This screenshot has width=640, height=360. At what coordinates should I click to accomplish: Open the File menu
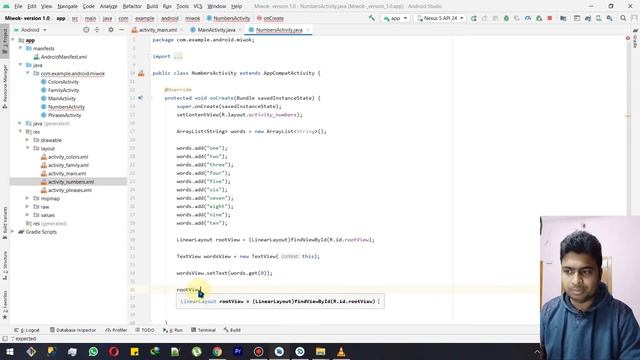pyautogui.click(x=18, y=6)
